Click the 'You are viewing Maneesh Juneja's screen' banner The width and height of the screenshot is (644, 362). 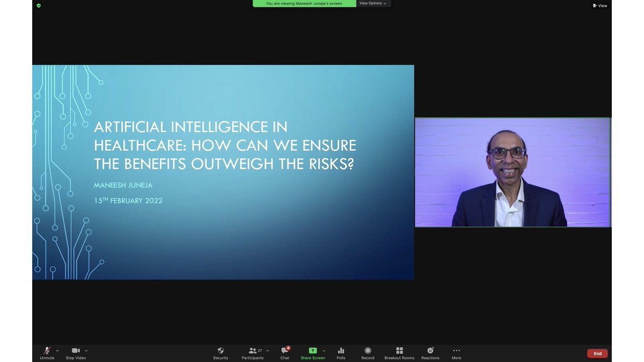304,3
